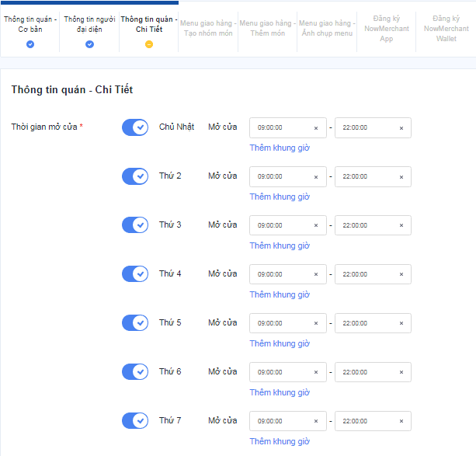This screenshot has height=456, width=476.
Task: Click Thêm khung giờ under Thứ 4
Action: point(280,294)
